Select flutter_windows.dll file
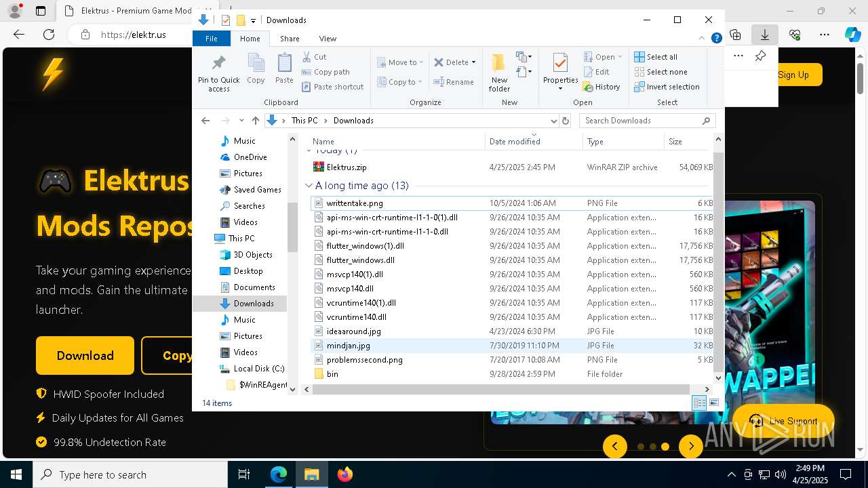 click(x=360, y=260)
